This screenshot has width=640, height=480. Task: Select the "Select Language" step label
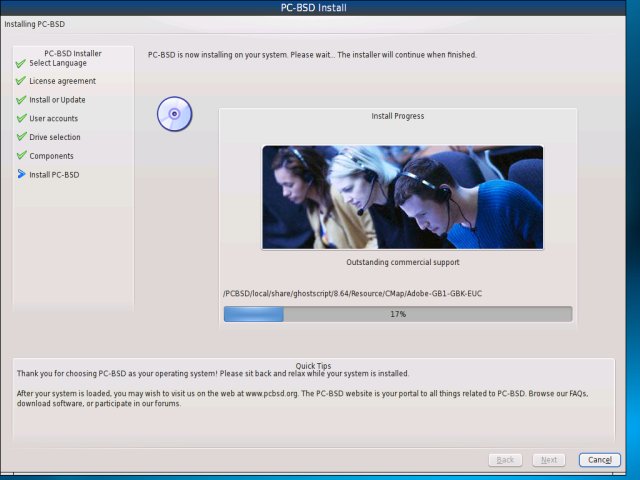click(58, 63)
